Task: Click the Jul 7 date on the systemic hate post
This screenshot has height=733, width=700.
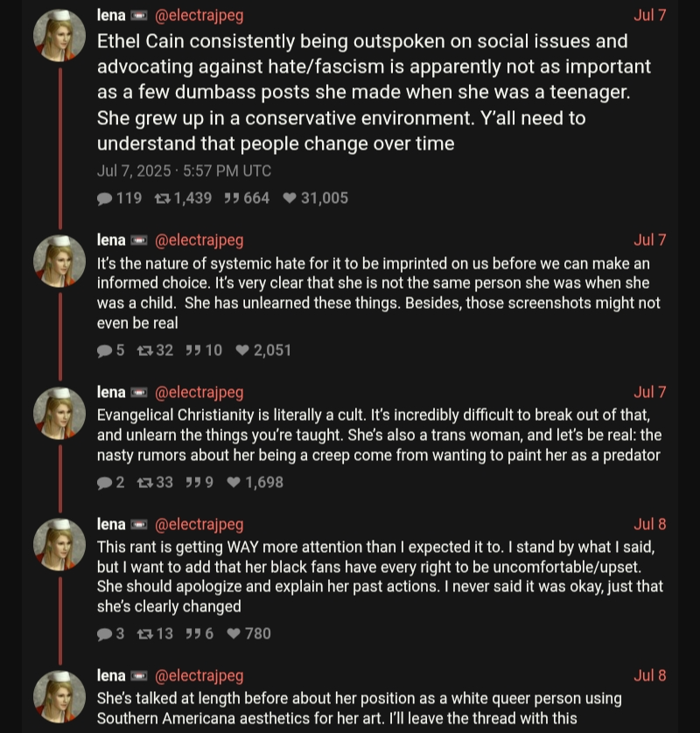Action: [649, 240]
